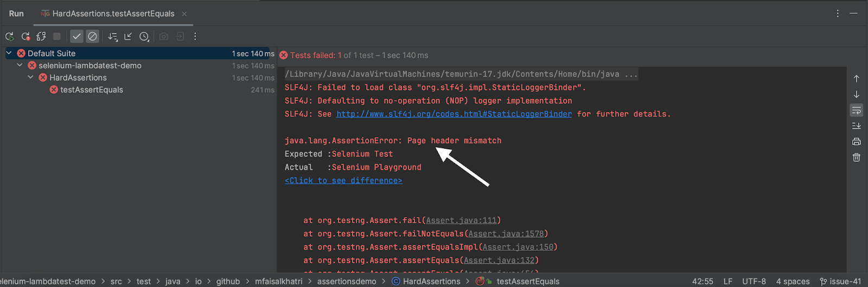Click failed icon next to Default Suite

pos(21,53)
